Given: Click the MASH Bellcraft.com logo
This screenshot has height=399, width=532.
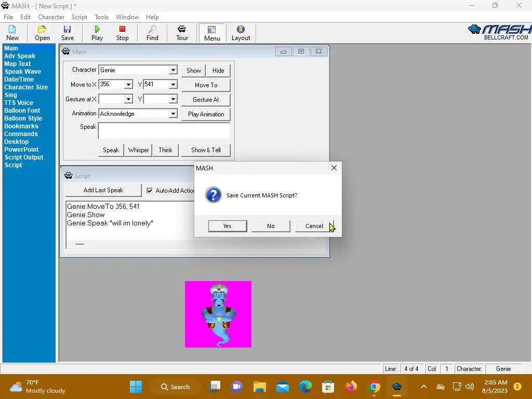Looking at the screenshot, I should coord(499,32).
